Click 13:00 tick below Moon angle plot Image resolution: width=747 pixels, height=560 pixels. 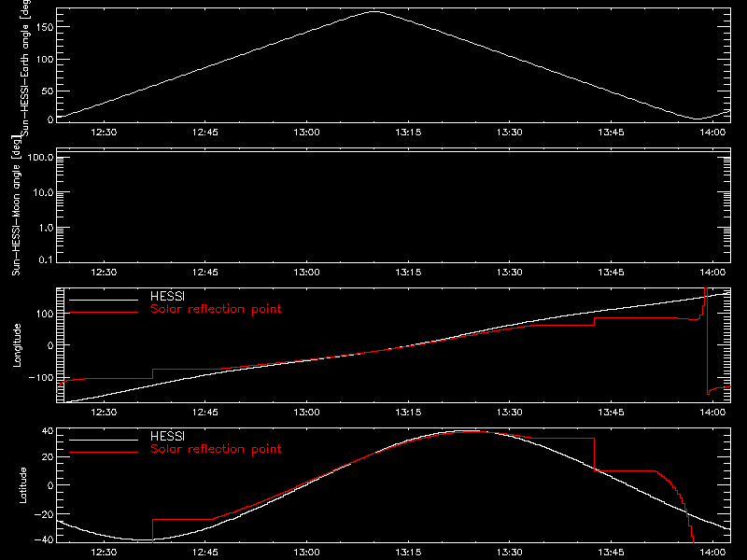click(x=307, y=273)
